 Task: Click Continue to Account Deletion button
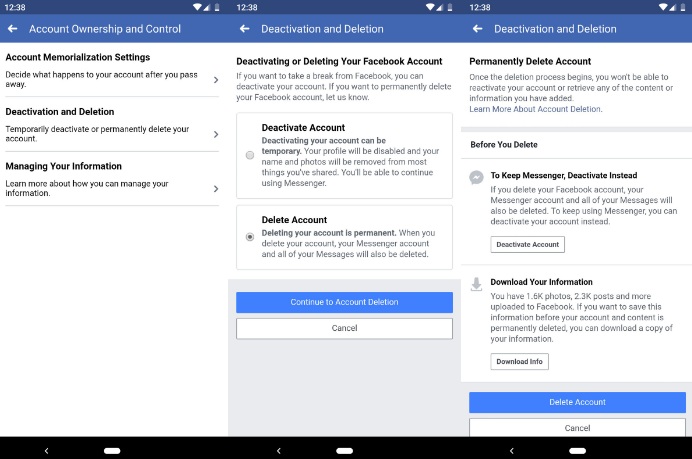[x=344, y=302]
